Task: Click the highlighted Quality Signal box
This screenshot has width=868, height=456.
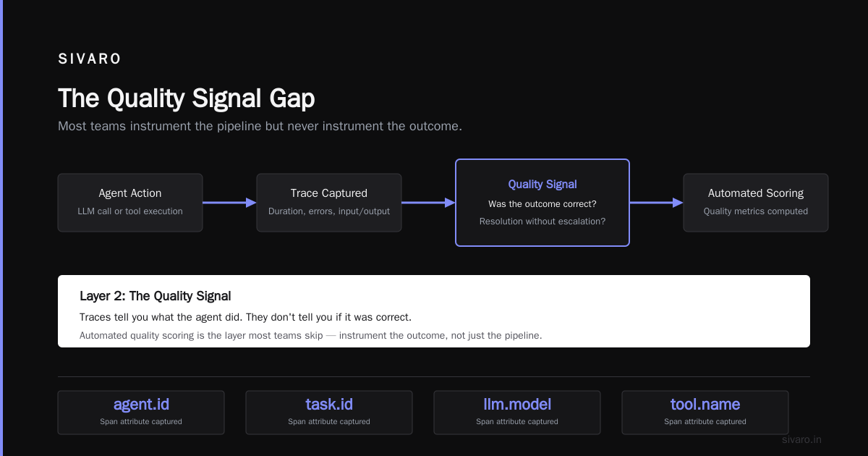Action: pyautogui.click(x=542, y=203)
